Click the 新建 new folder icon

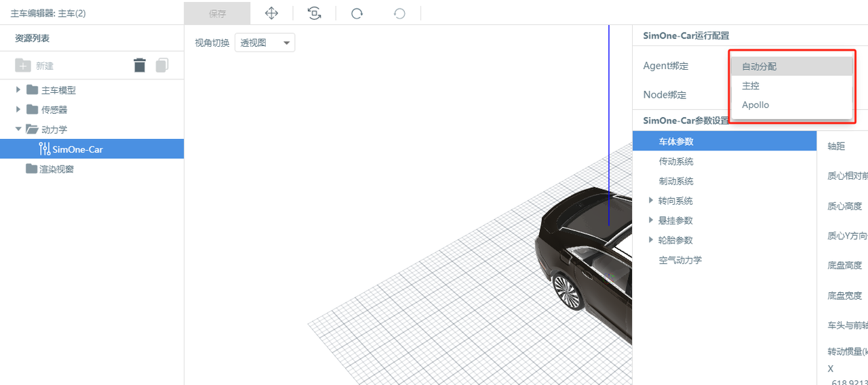pyautogui.click(x=23, y=66)
